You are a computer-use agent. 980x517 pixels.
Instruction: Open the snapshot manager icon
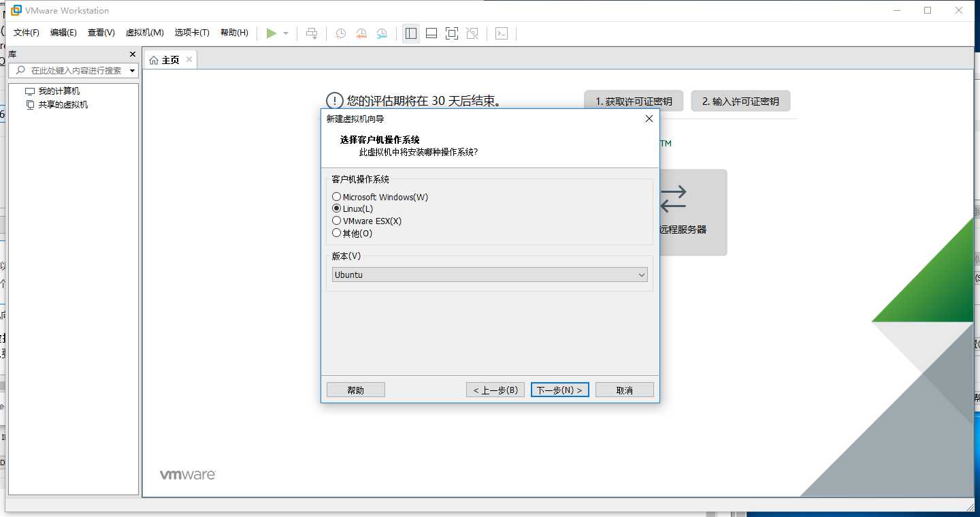click(x=382, y=33)
